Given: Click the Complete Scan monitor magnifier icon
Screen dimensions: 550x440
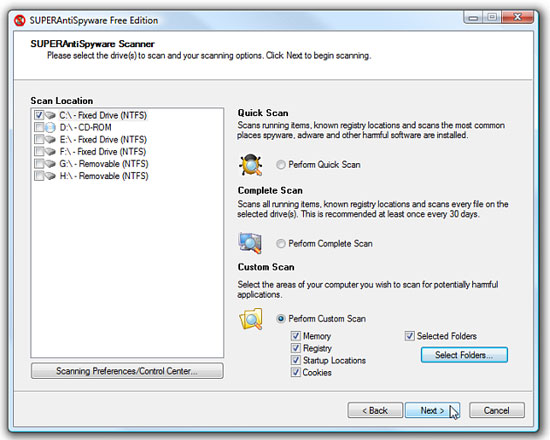Looking at the screenshot, I should point(250,243).
